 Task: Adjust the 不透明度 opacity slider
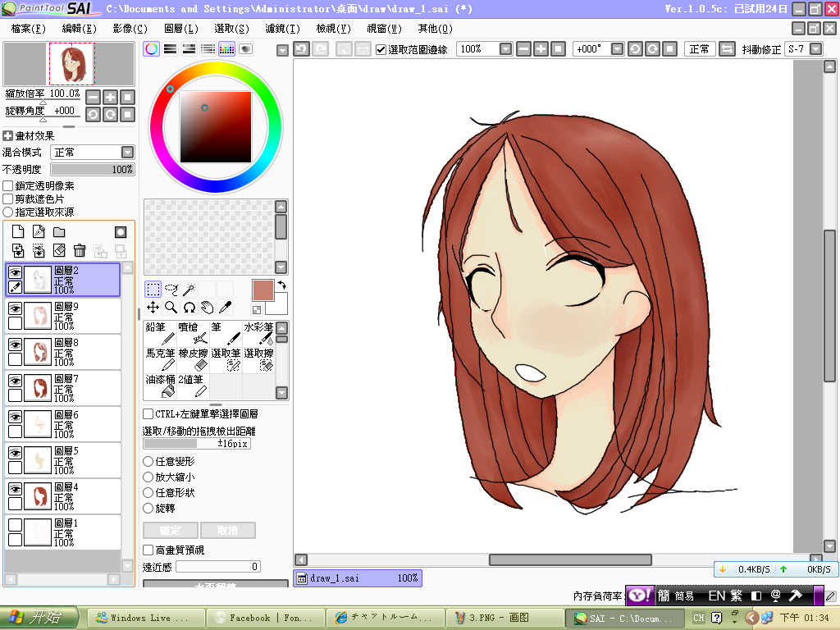pyautogui.click(x=93, y=169)
